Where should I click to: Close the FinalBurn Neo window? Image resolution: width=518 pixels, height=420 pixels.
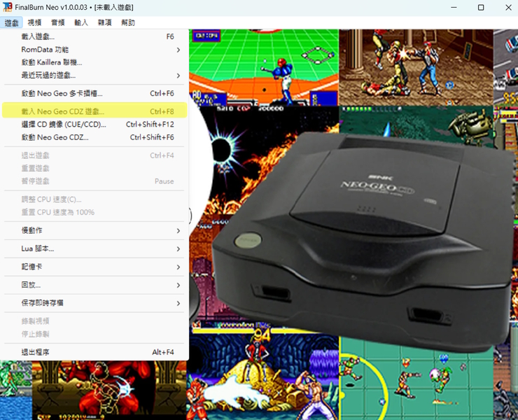508,7
